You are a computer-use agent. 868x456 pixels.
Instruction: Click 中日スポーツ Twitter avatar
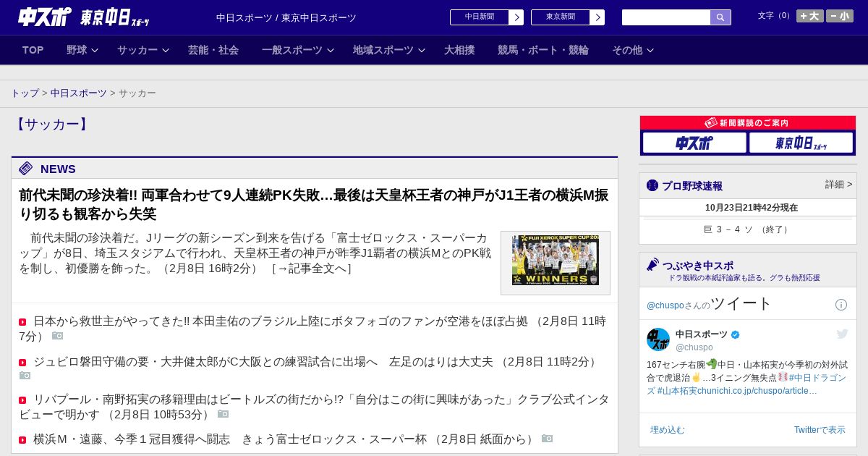coord(658,339)
